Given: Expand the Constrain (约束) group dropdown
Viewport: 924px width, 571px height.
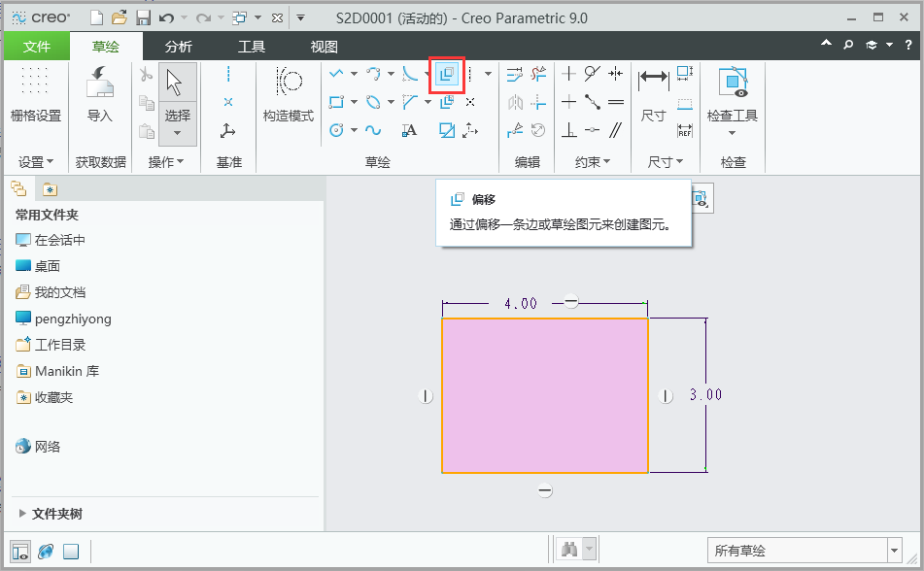Looking at the screenshot, I should pyautogui.click(x=593, y=162).
